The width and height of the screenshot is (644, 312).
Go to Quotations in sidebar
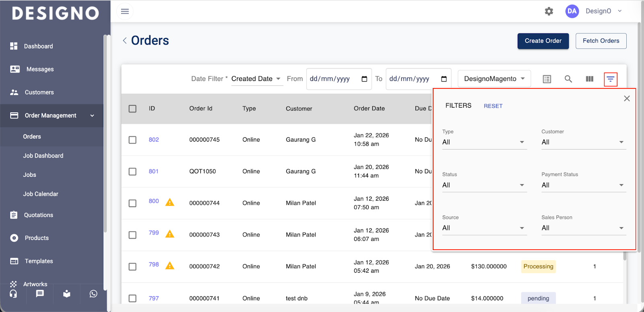[38, 215]
